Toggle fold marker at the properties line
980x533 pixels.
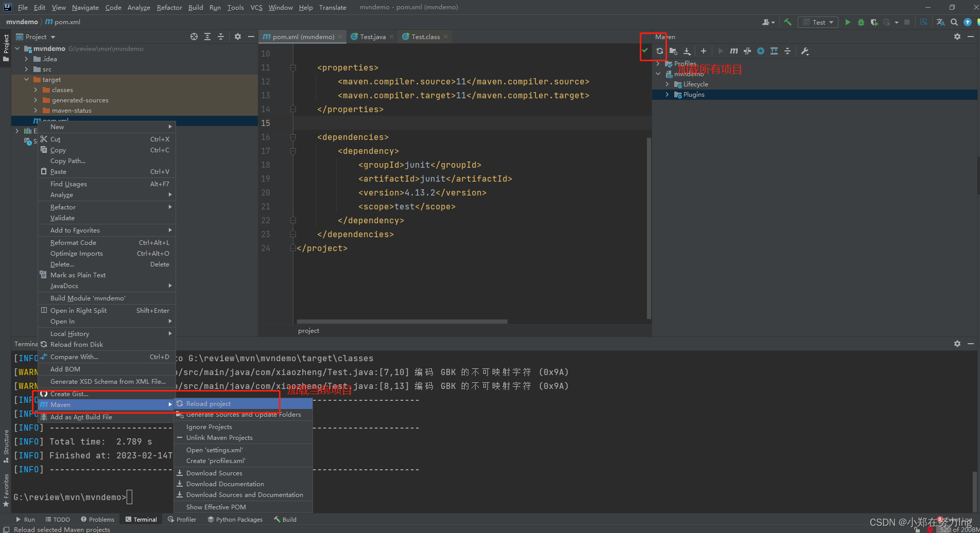click(293, 68)
